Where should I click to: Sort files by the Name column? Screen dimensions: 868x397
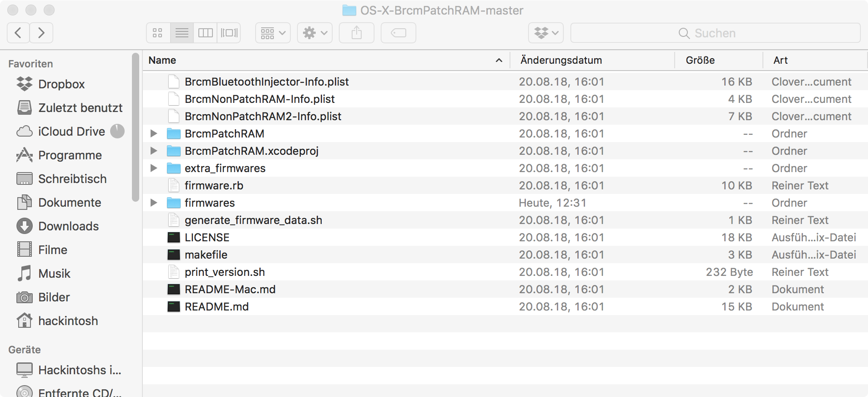tap(162, 60)
